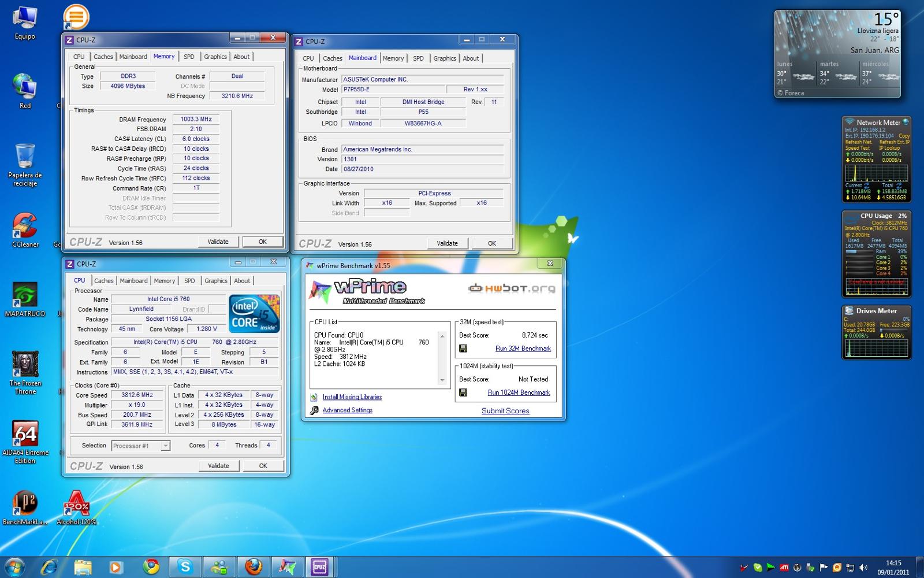Open Windows Live Messenger in the taskbar

click(219, 567)
